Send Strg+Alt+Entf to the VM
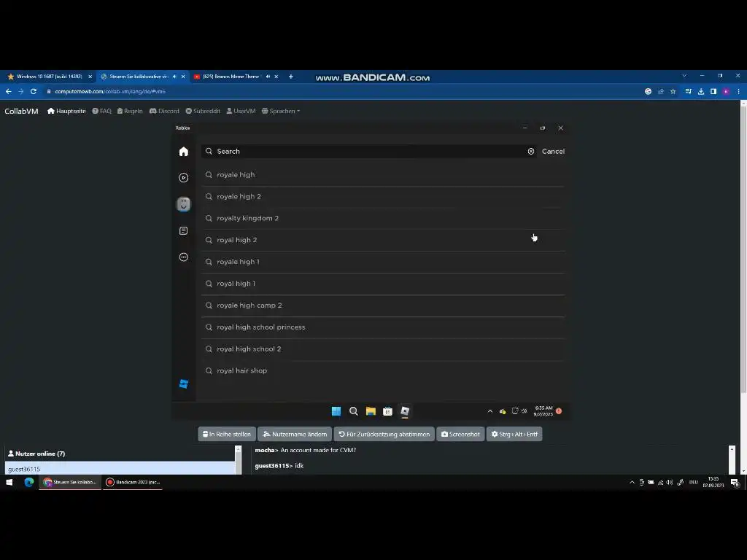Image resolution: width=747 pixels, height=560 pixels. point(514,435)
